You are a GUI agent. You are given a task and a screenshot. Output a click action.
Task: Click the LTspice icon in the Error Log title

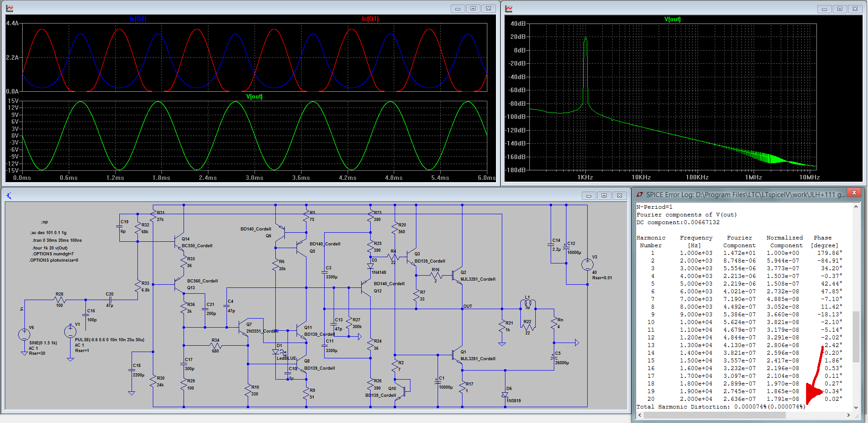click(x=639, y=195)
